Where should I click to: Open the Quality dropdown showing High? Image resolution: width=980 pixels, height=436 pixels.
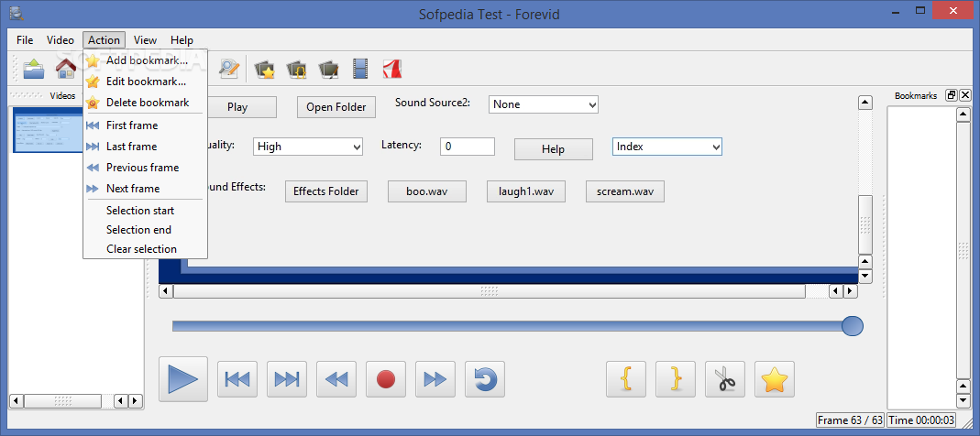click(x=308, y=147)
